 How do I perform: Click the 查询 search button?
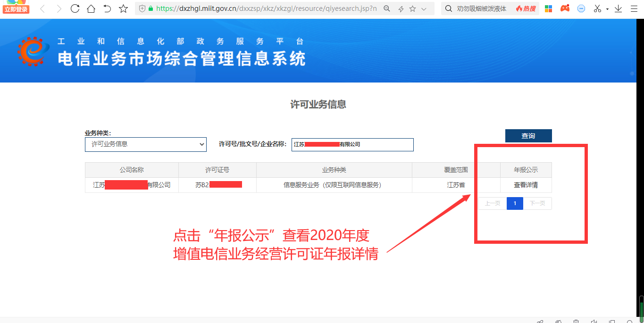[528, 136]
